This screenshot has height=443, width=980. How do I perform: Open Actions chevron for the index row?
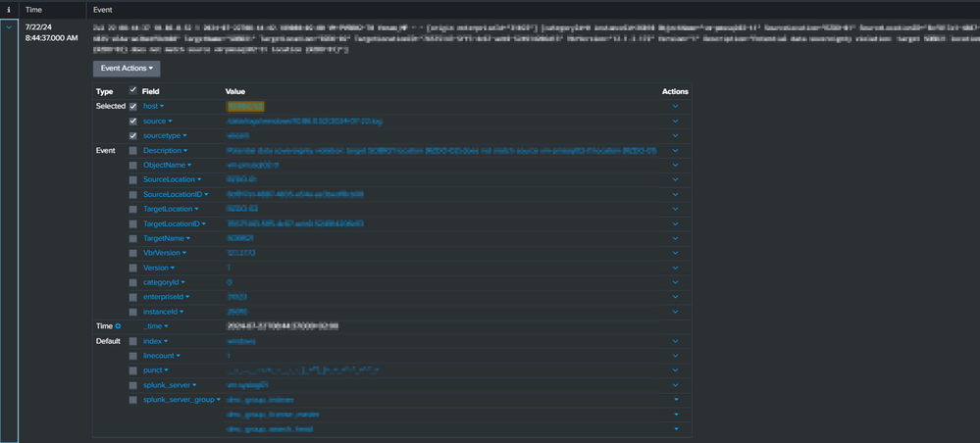pos(675,341)
